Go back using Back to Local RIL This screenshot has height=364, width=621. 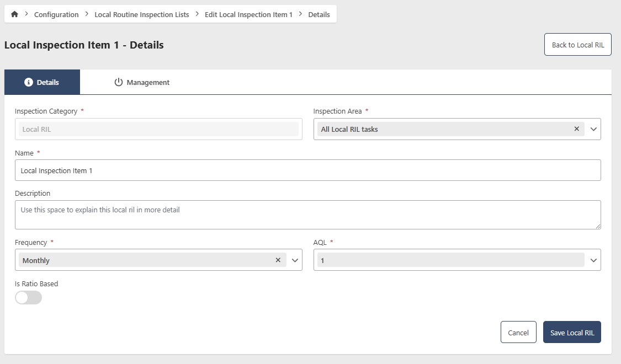577,45
